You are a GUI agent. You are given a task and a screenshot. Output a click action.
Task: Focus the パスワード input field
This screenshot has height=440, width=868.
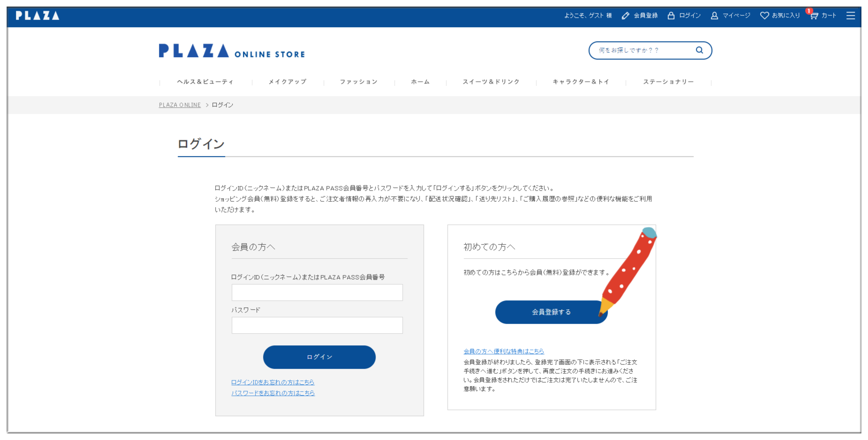point(317,325)
